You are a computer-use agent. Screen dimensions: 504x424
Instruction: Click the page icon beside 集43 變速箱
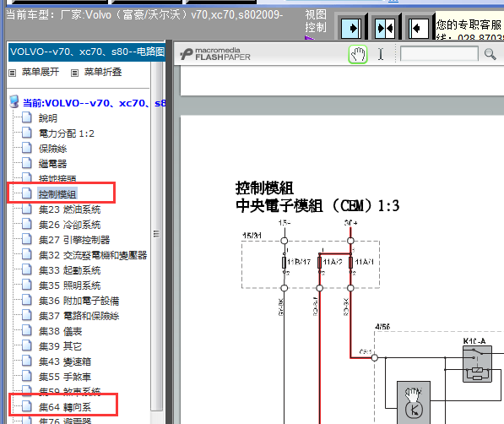27,361
